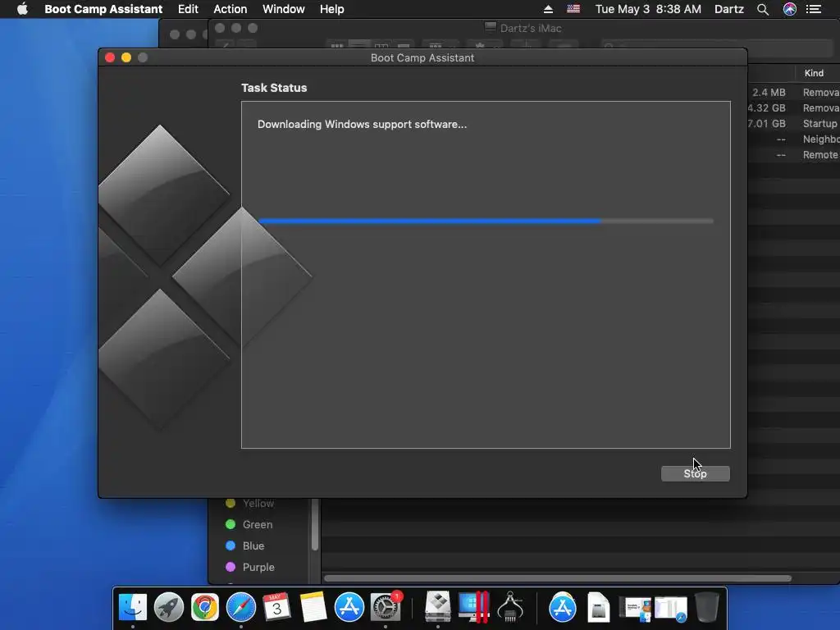Open the Dartz user menu
Viewport: 840px width, 630px height.
(x=729, y=9)
